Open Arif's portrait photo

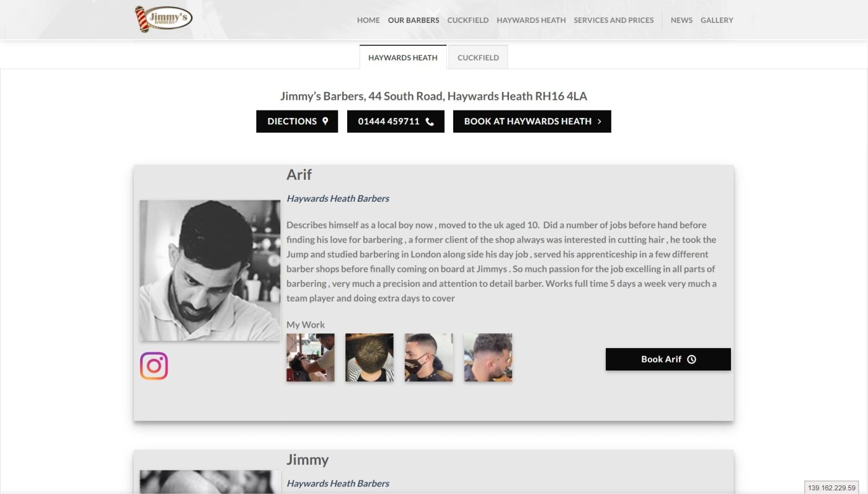point(210,270)
